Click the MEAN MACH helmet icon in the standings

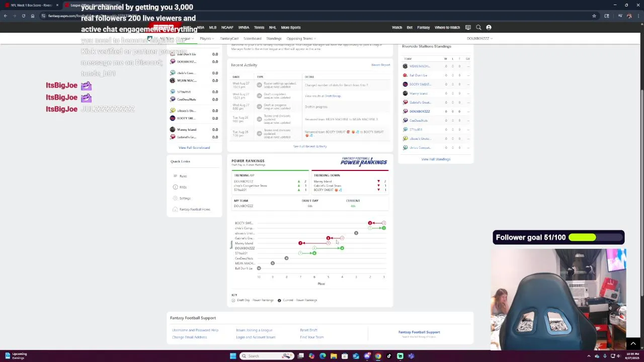(x=405, y=66)
